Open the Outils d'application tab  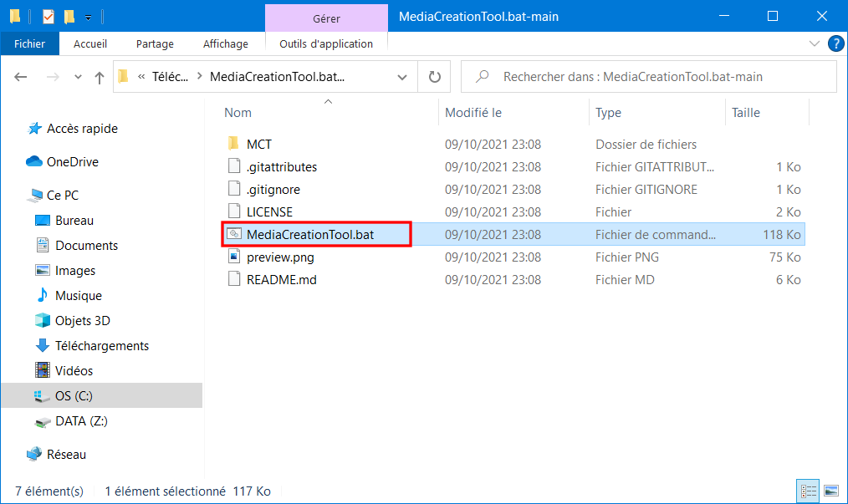click(x=326, y=43)
